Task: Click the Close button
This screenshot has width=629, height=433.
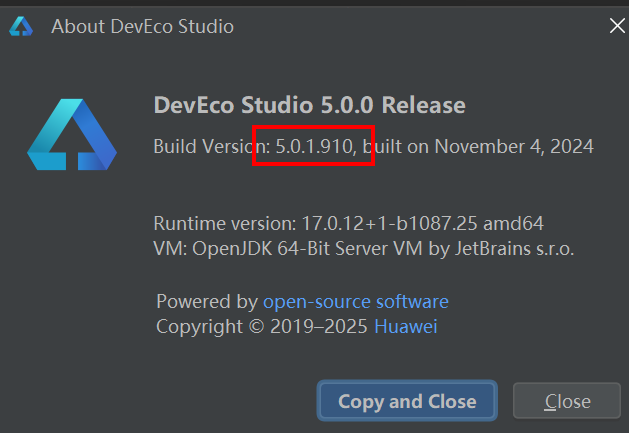Action: click(x=567, y=401)
